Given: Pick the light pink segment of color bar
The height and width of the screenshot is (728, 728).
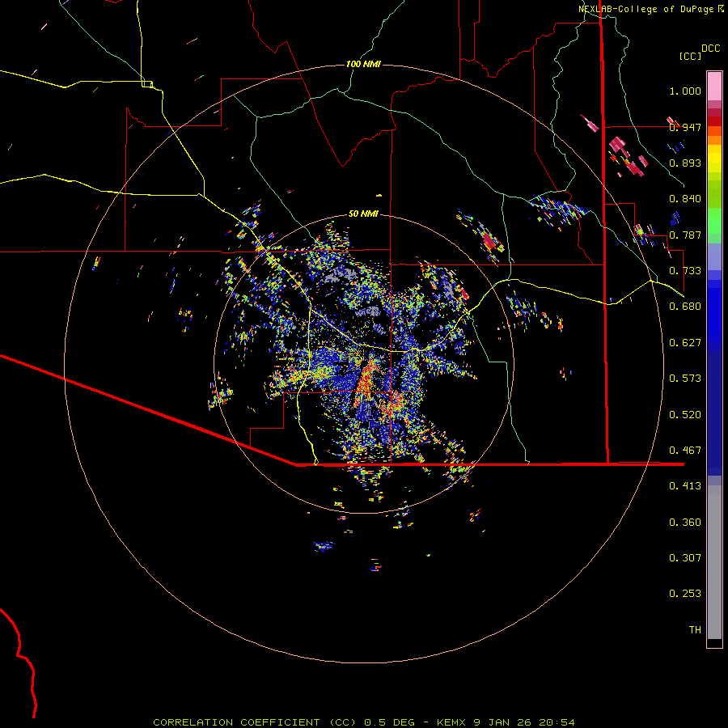Looking at the screenshot, I should [x=714, y=86].
